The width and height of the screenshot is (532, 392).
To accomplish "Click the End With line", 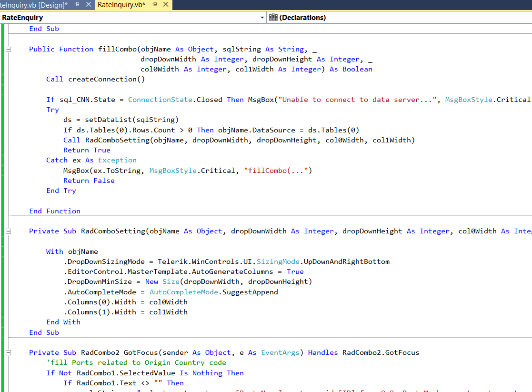I will [63, 322].
